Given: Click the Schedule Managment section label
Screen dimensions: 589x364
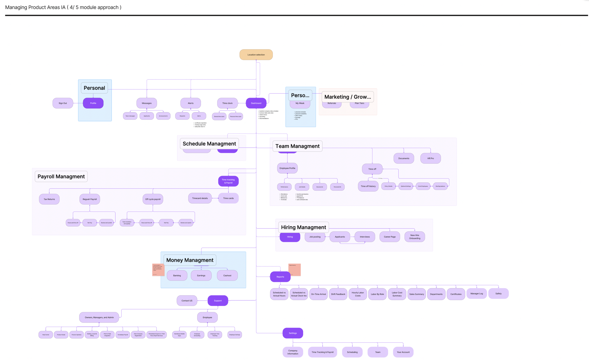Looking at the screenshot, I should tap(209, 143).
